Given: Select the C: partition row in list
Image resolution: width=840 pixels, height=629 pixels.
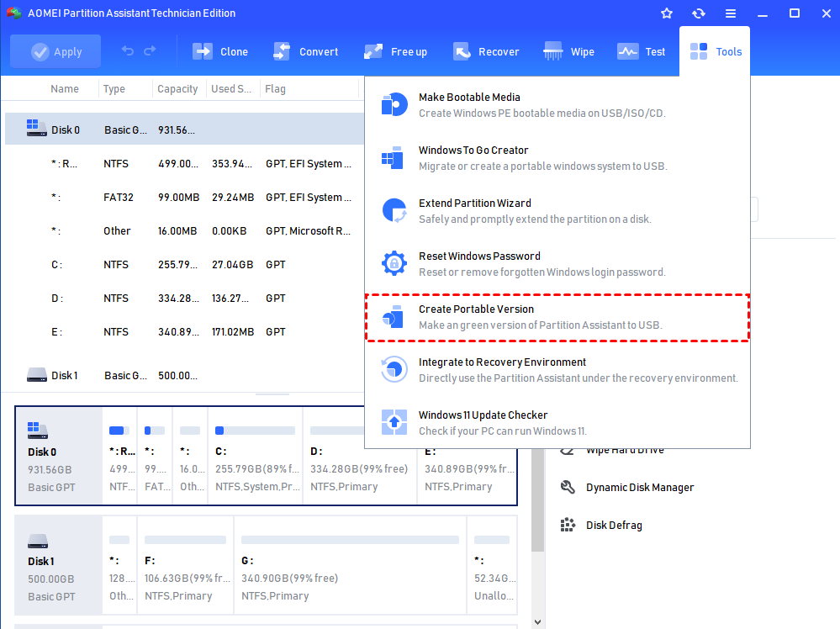Looking at the screenshot, I should click(x=185, y=265).
